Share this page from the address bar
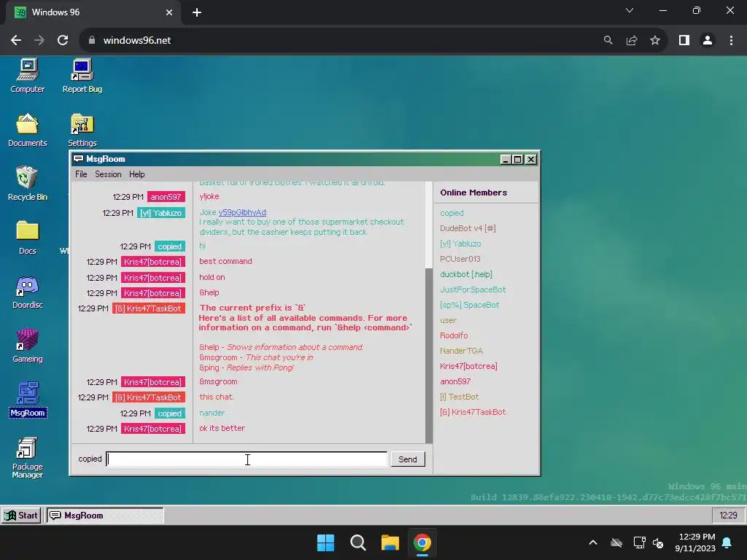The height and width of the screenshot is (560, 747). click(632, 41)
